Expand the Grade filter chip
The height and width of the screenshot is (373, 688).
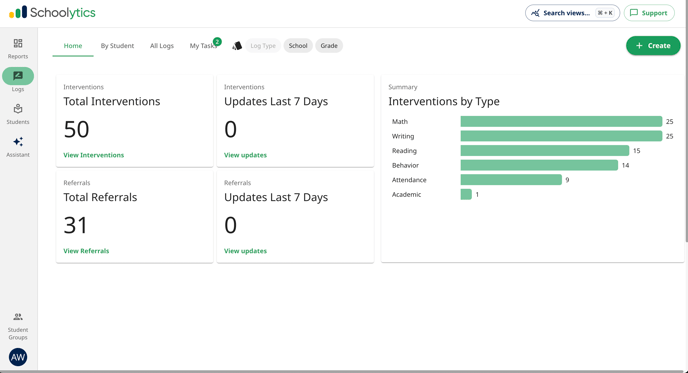click(x=329, y=46)
